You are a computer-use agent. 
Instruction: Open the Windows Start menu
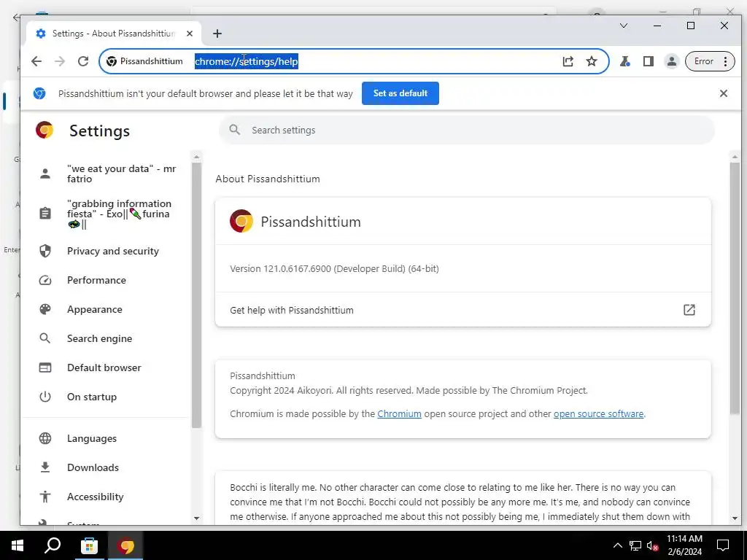point(18,545)
